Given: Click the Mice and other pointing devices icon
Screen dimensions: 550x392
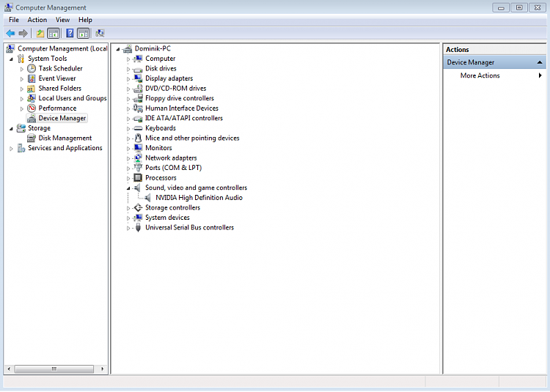Looking at the screenshot, I should (138, 138).
